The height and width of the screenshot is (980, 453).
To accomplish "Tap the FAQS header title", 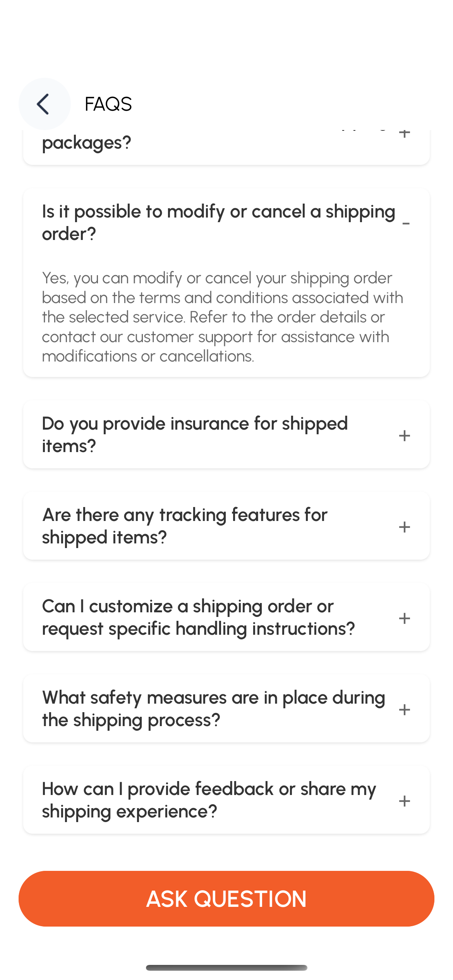I will tap(108, 104).
